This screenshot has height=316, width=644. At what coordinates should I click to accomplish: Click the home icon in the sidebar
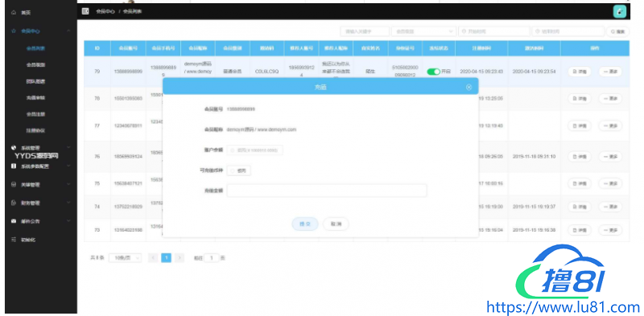[x=14, y=13]
